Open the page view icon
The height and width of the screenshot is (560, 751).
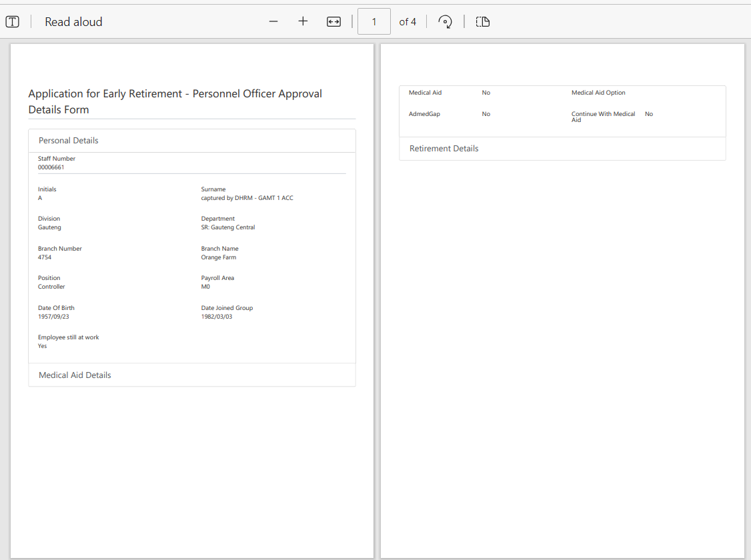coord(483,21)
